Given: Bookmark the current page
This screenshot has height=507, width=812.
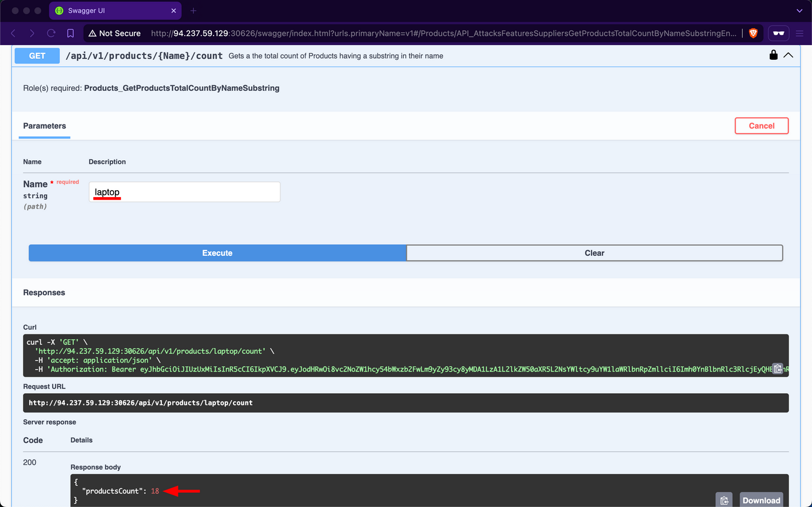Looking at the screenshot, I should [x=70, y=33].
